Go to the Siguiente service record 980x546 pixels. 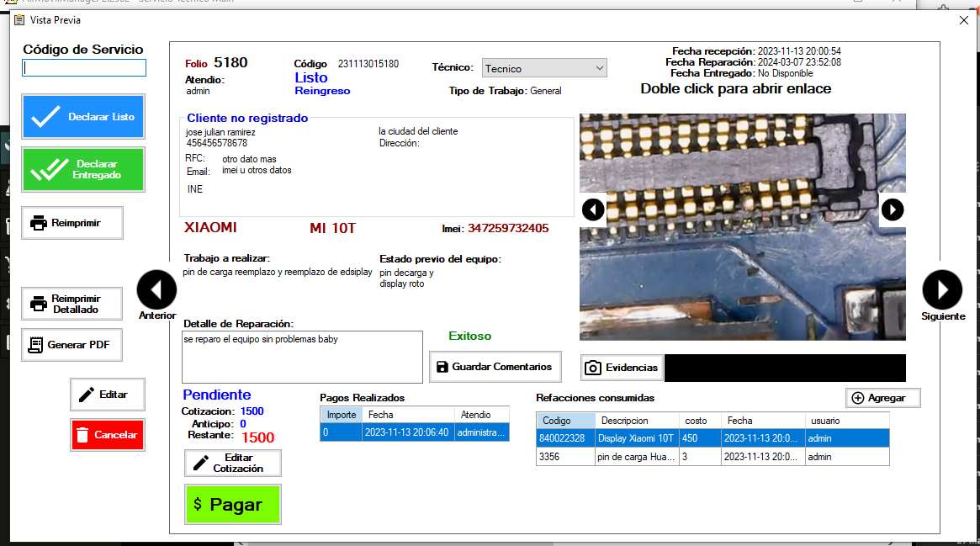coord(942,290)
